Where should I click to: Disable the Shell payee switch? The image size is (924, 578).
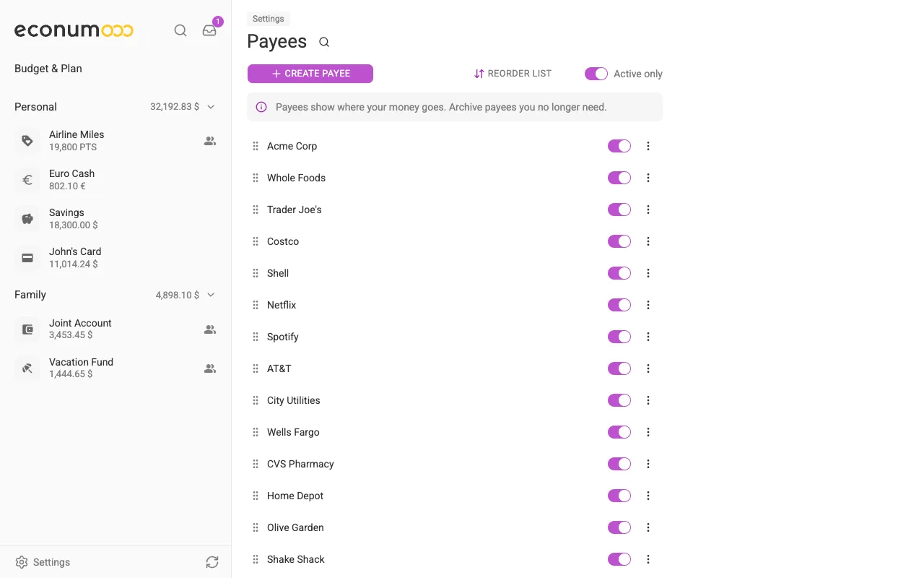pos(619,273)
